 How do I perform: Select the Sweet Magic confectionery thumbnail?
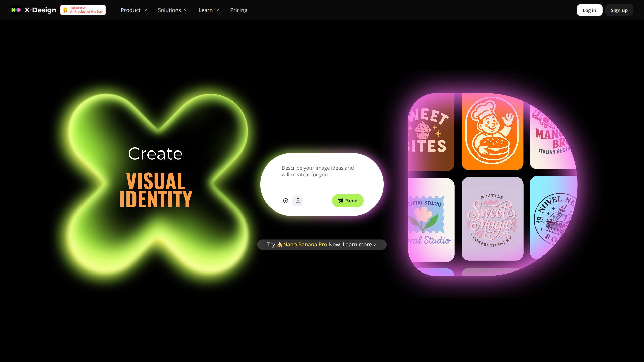point(492,219)
